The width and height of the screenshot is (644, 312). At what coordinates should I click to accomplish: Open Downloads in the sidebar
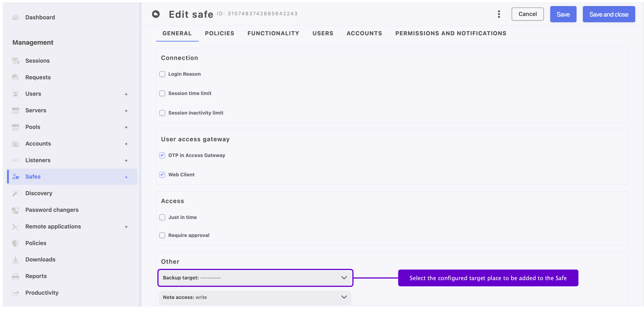(40, 259)
